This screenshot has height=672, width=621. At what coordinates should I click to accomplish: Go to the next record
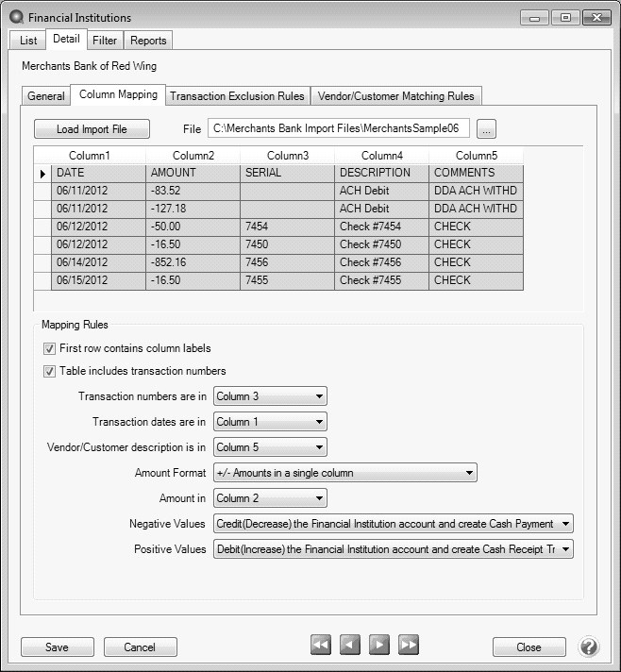point(379,646)
